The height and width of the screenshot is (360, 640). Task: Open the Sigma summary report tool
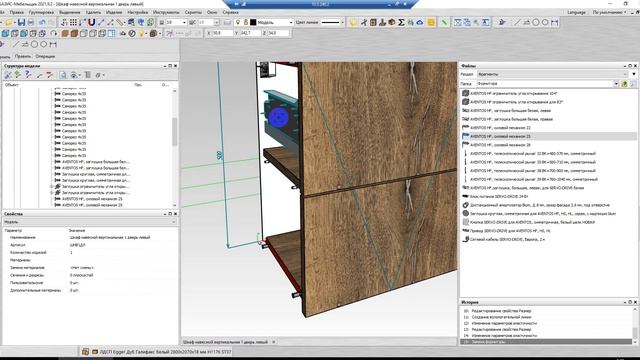(x=401, y=22)
